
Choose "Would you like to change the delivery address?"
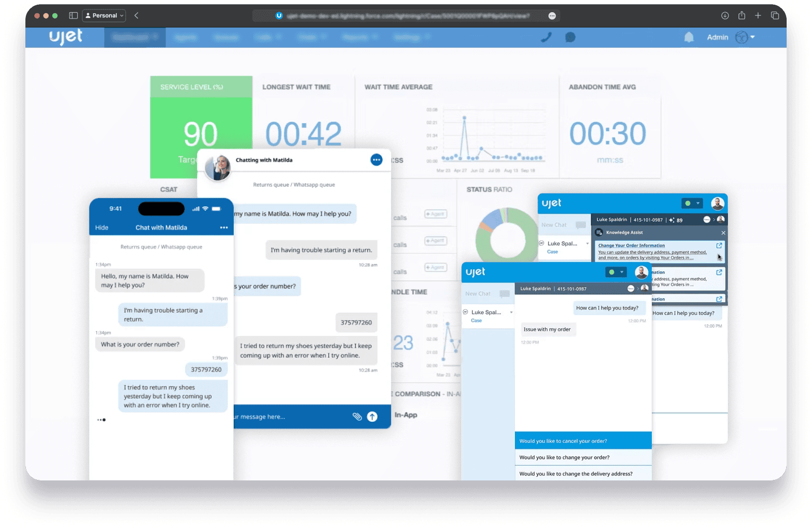[583, 474]
